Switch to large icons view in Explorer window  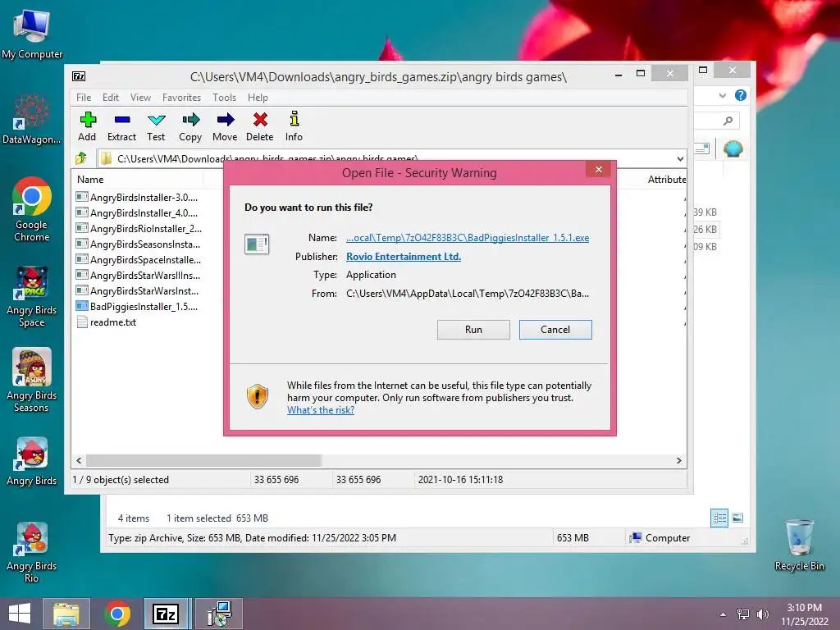pyautogui.click(x=737, y=518)
